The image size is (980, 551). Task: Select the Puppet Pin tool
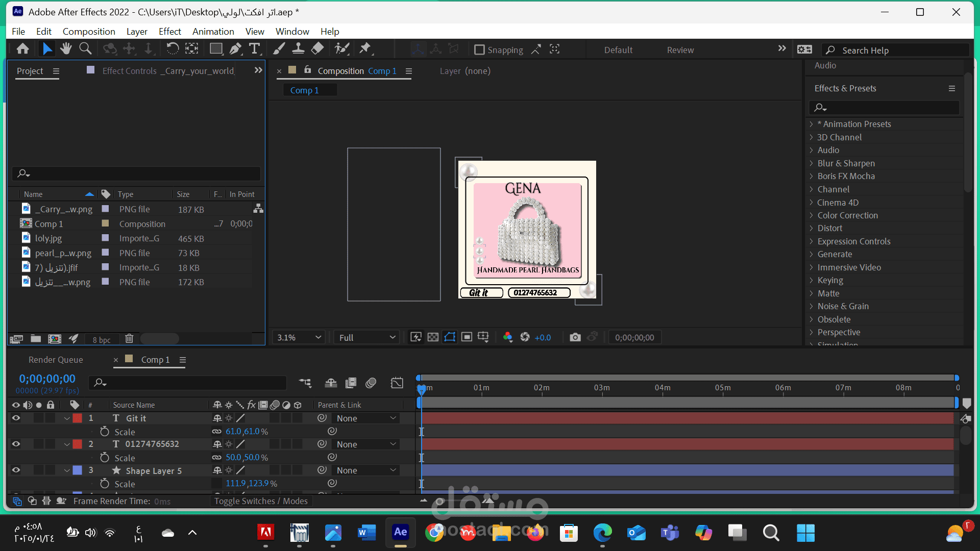(365, 49)
